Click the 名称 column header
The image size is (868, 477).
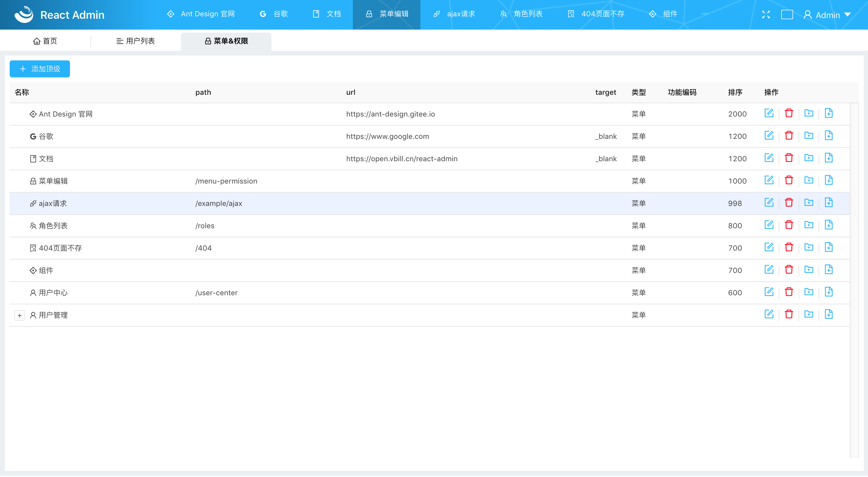click(22, 92)
